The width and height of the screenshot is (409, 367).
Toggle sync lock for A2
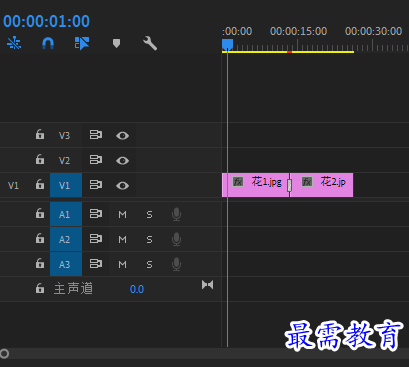96,239
